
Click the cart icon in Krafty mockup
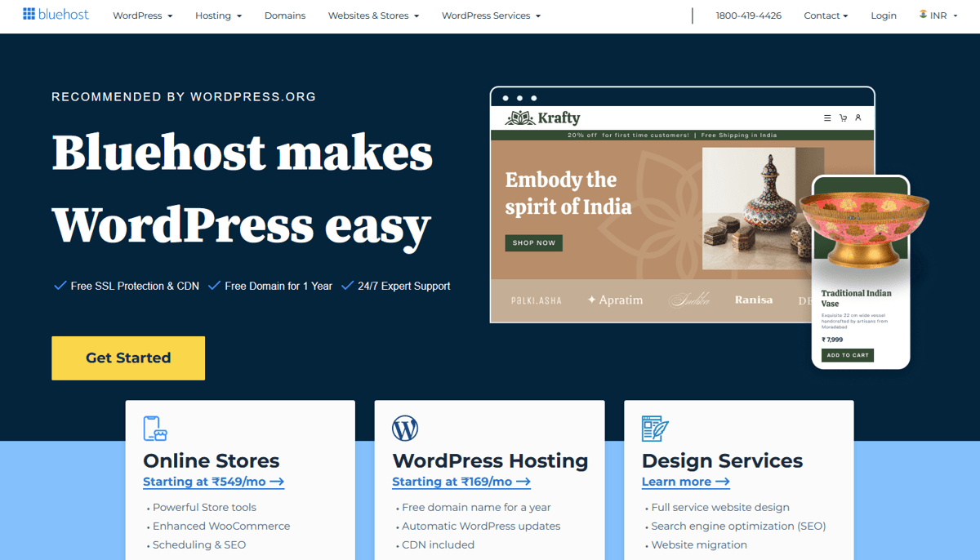click(843, 118)
